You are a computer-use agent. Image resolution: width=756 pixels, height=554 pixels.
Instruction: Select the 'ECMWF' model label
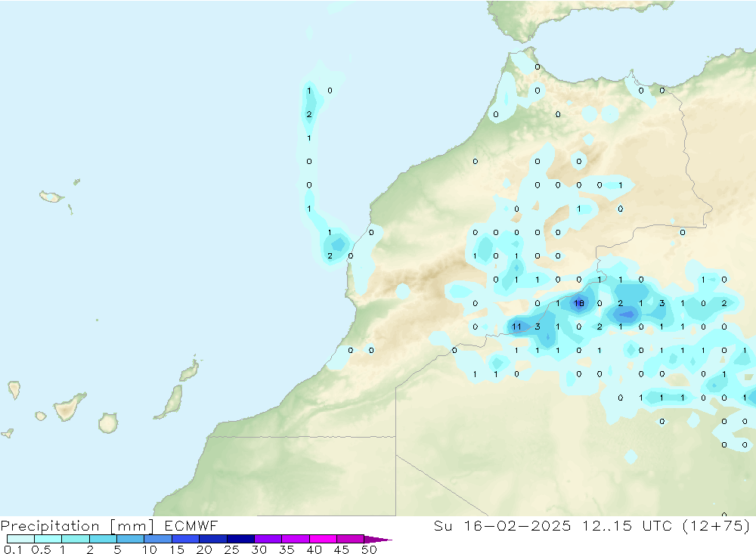coord(191,525)
